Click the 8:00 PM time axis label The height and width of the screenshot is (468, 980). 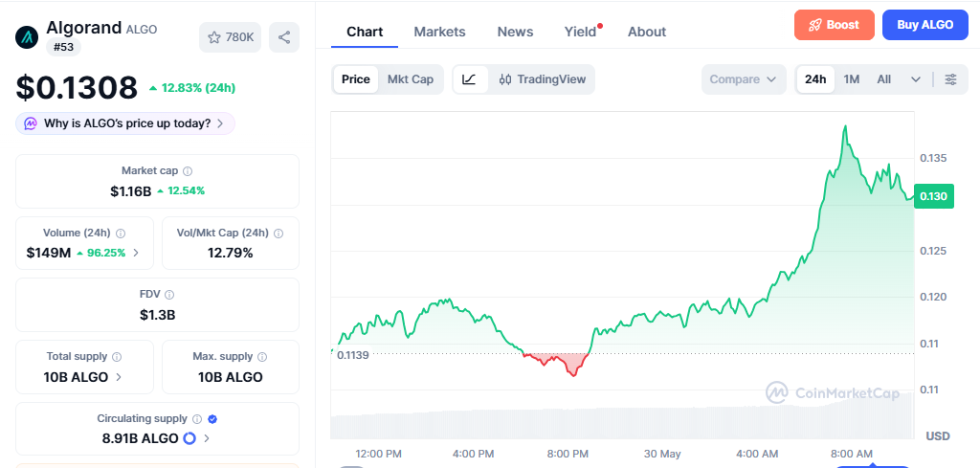568,454
